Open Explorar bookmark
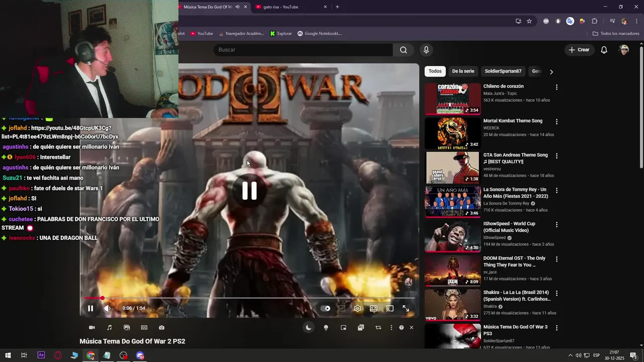The height and width of the screenshot is (362, 644). pyautogui.click(x=281, y=34)
